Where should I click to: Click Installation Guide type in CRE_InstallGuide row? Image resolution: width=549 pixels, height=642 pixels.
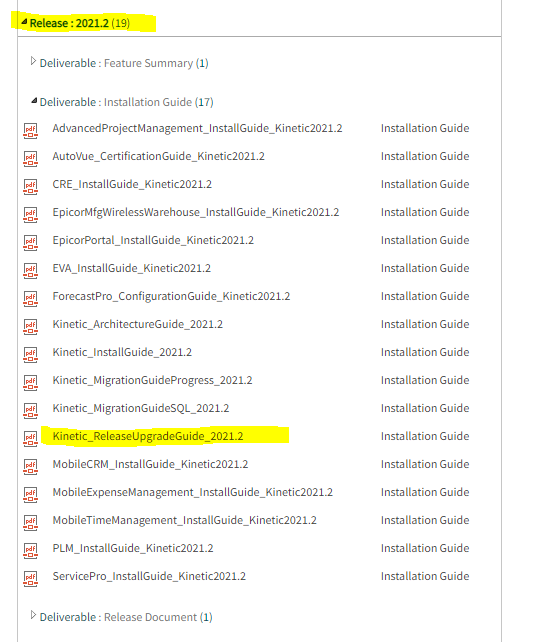point(425,184)
